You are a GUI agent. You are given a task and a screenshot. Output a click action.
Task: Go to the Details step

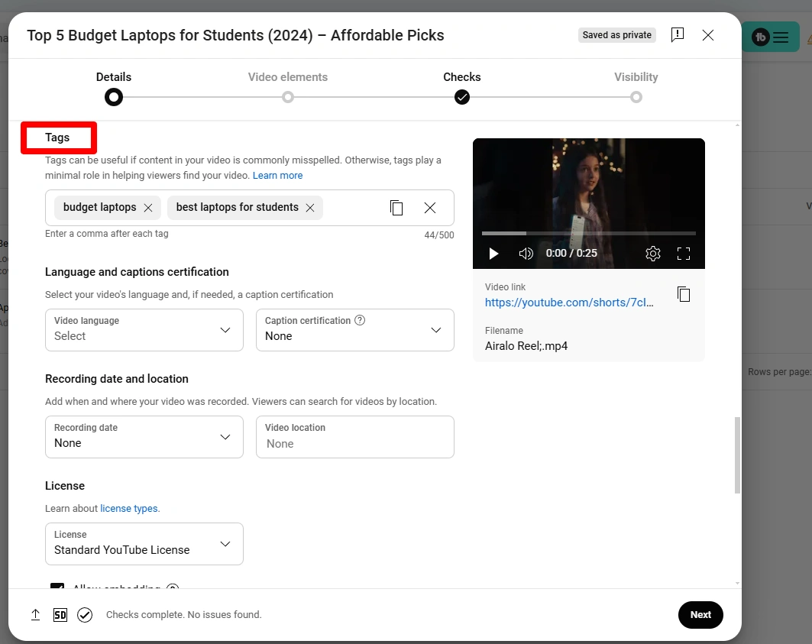coord(113,86)
